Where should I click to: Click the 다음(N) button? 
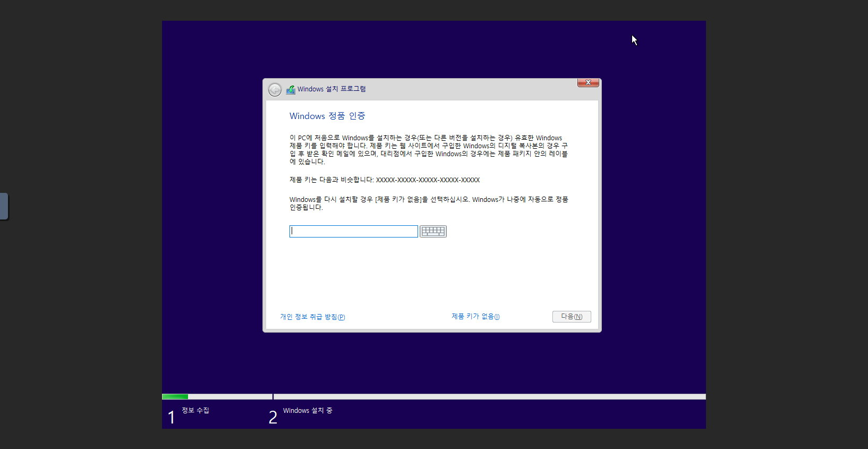(572, 317)
